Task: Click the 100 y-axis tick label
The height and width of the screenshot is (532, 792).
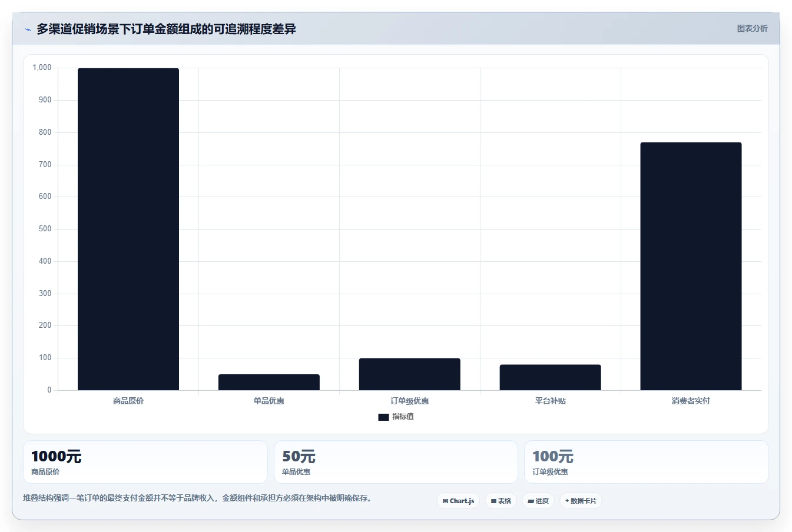Action: (x=45, y=358)
